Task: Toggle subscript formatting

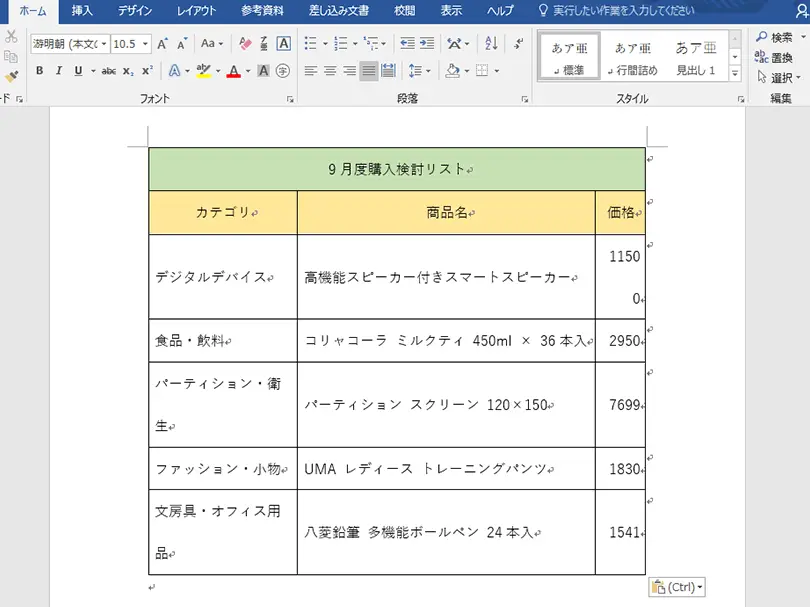Action: coord(128,69)
